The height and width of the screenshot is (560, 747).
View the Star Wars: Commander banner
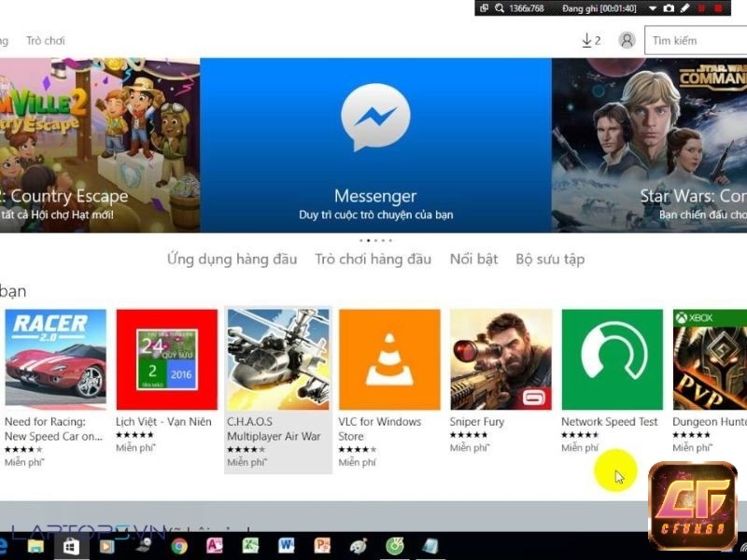pos(654,140)
